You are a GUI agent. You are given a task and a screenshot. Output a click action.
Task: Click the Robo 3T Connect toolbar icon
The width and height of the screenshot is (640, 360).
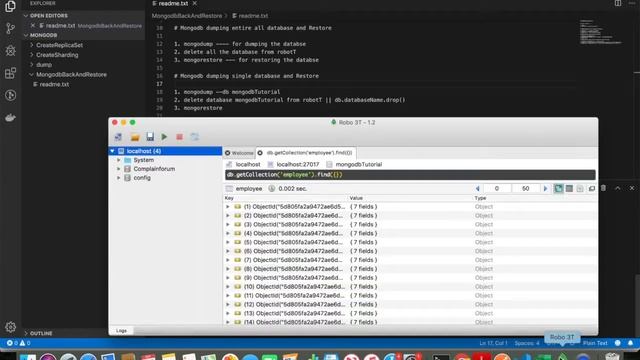point(118,137)
